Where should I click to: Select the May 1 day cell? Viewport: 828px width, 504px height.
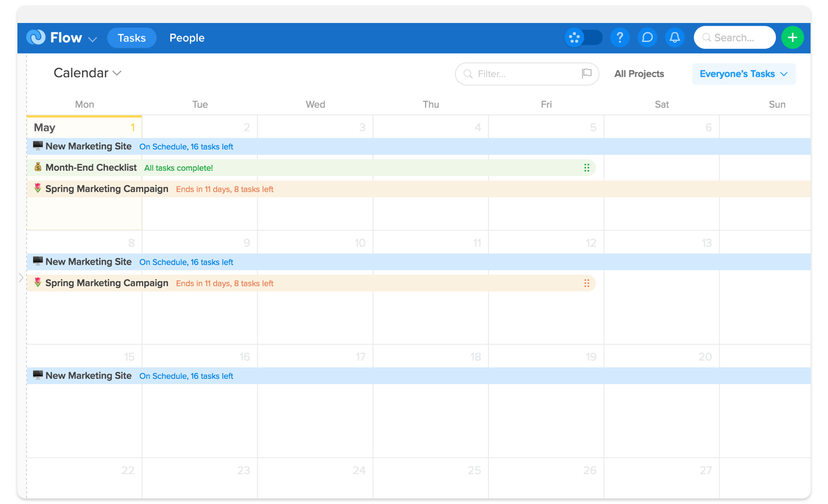pyautogui.click(x=84, y=173)
